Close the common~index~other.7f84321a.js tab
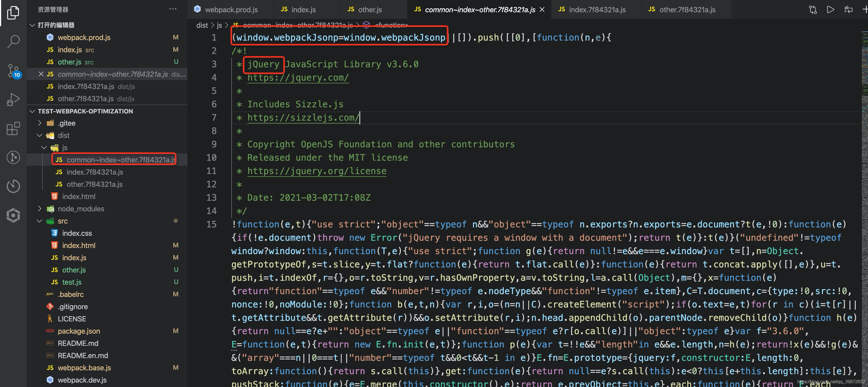The width and height of the screenshot is (868, 387). 542,9
